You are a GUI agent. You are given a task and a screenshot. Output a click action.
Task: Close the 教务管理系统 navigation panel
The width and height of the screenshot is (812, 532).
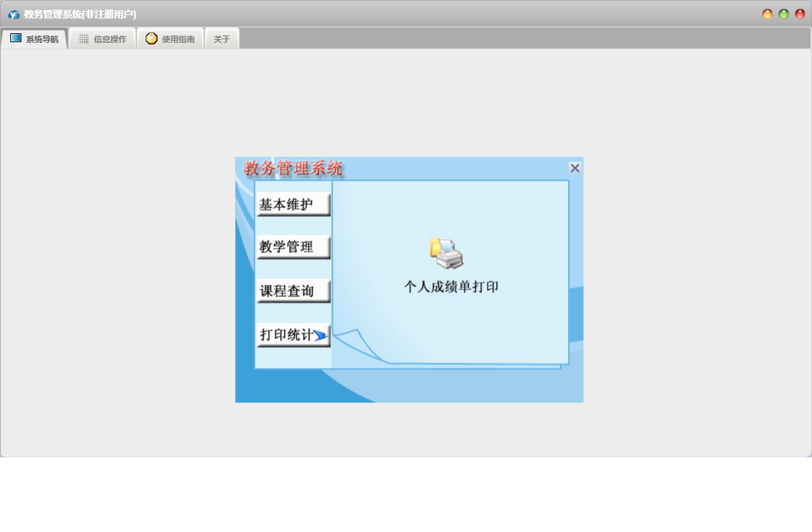pos(575,168)
